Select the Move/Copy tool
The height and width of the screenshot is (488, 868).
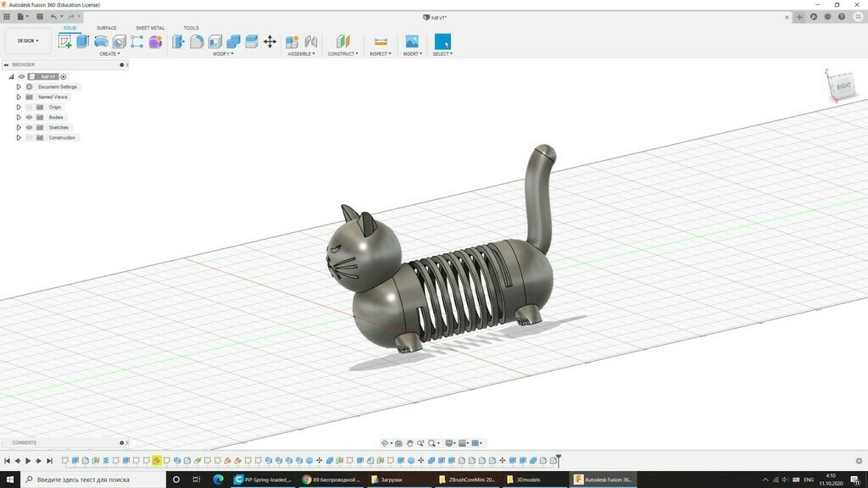[270, 41]
